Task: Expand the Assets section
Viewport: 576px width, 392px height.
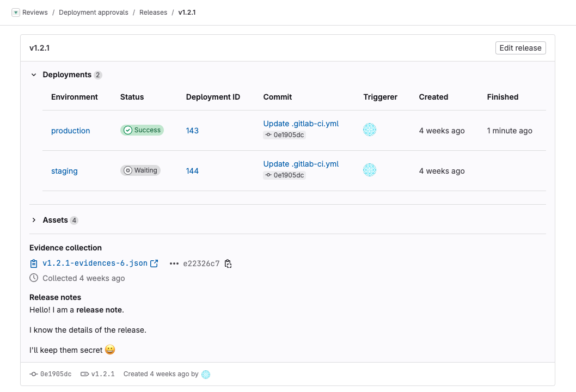Action: click(34, 220)
